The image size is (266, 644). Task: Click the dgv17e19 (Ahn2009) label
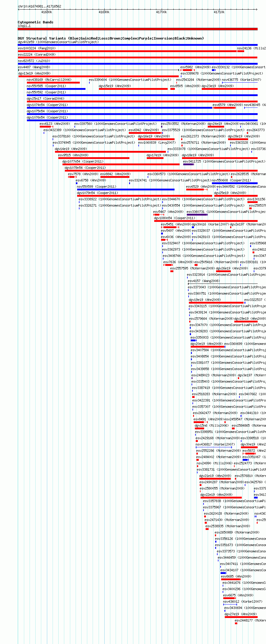click(x=163, y=155)
